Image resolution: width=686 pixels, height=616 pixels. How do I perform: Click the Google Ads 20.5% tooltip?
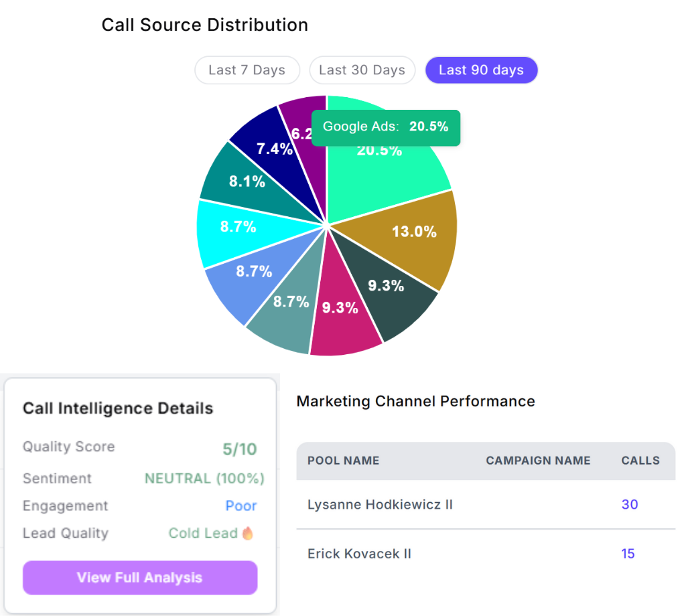click(x=386, y=127)
